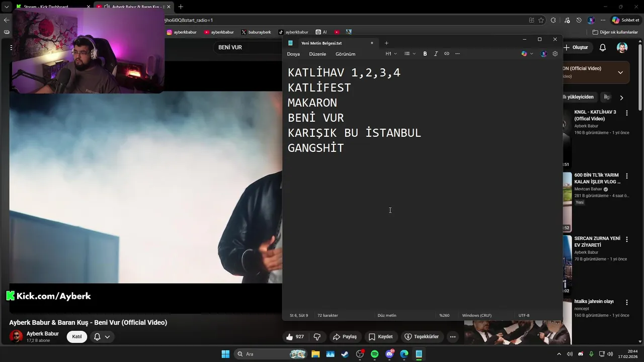The width and height of the screenshot is (644, 362).
Task: Favorite this page with the star icon
Action: click(541, 20)
